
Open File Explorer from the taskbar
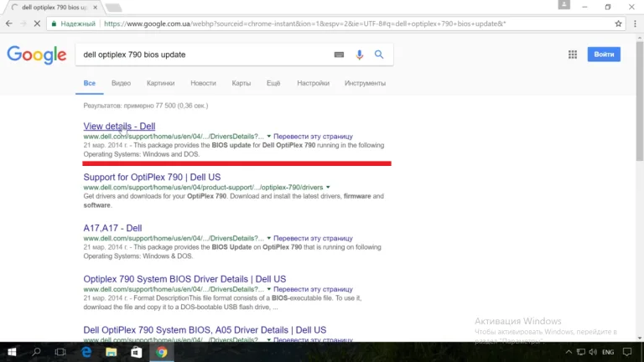tap(112, 352)
